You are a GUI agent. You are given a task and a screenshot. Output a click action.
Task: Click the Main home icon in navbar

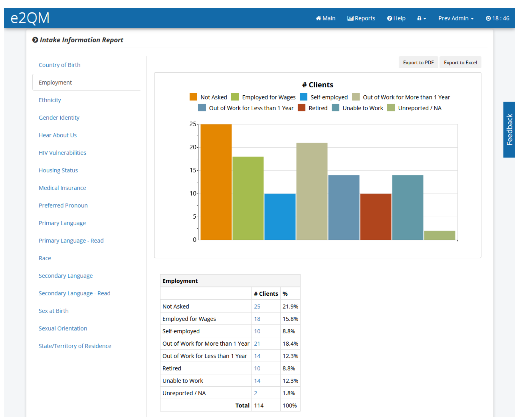tap(318, 18)
